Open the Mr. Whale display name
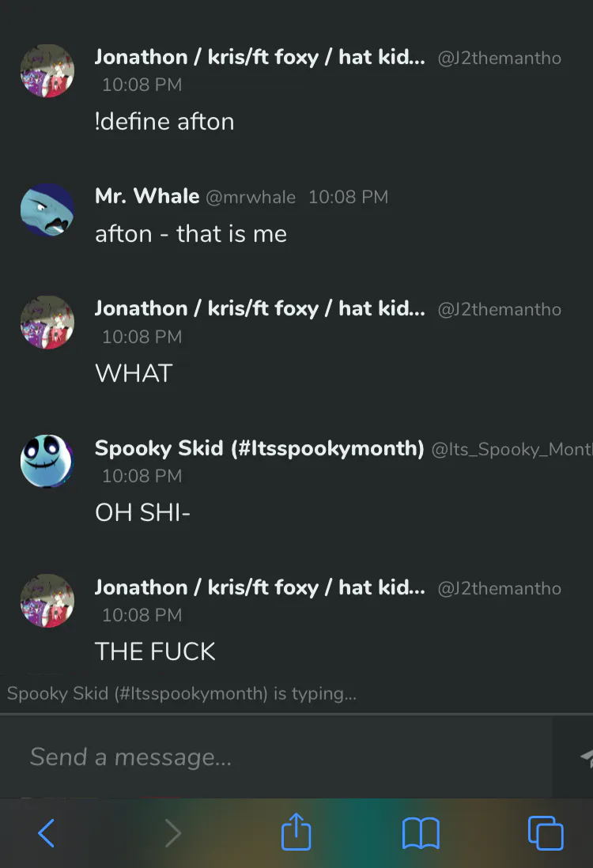 pos(147,196)
